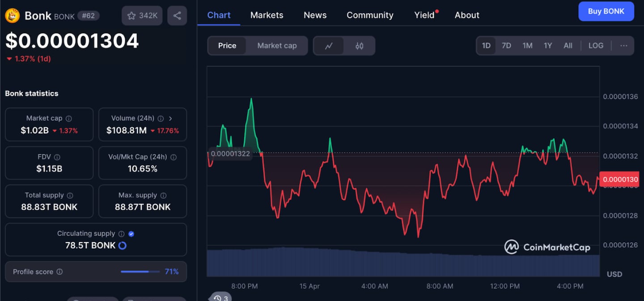Set chart range to 1Y
The height and width of the screenshot is (301, 644).
(x=548, y=46)
